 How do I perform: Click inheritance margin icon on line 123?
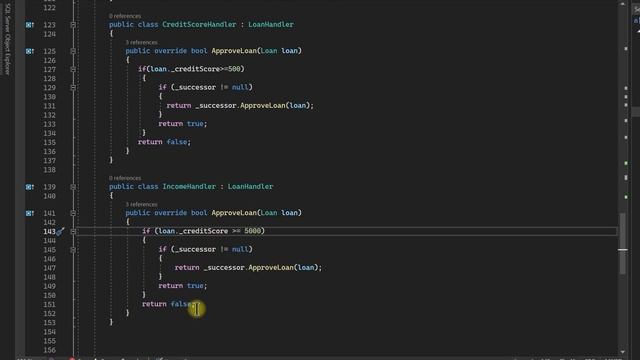tap(30, 25)
